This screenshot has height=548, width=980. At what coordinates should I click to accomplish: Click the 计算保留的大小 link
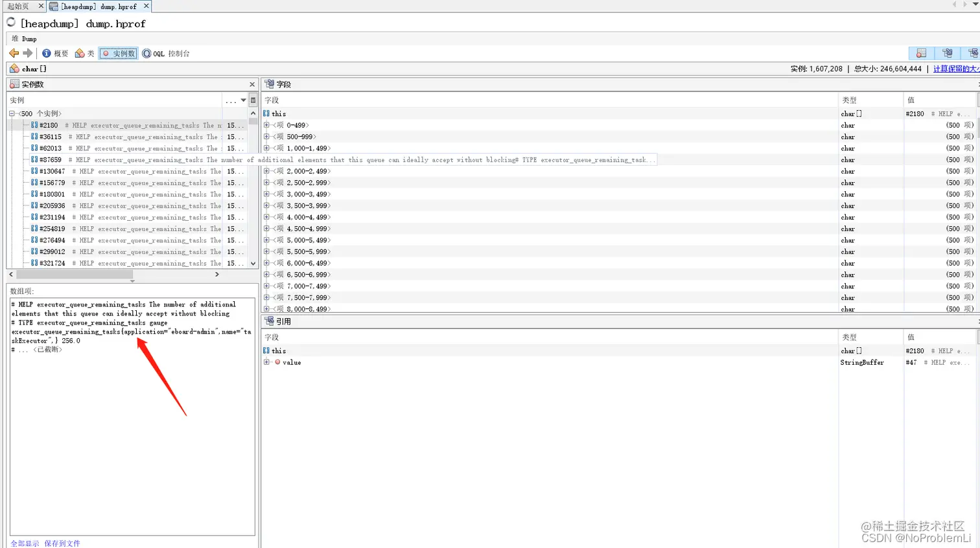pyautogui.click(x=956, y=69)
